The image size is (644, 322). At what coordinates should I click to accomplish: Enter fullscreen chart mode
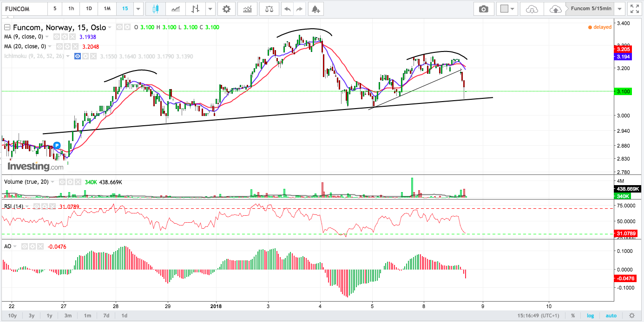(x=634, y=9)
